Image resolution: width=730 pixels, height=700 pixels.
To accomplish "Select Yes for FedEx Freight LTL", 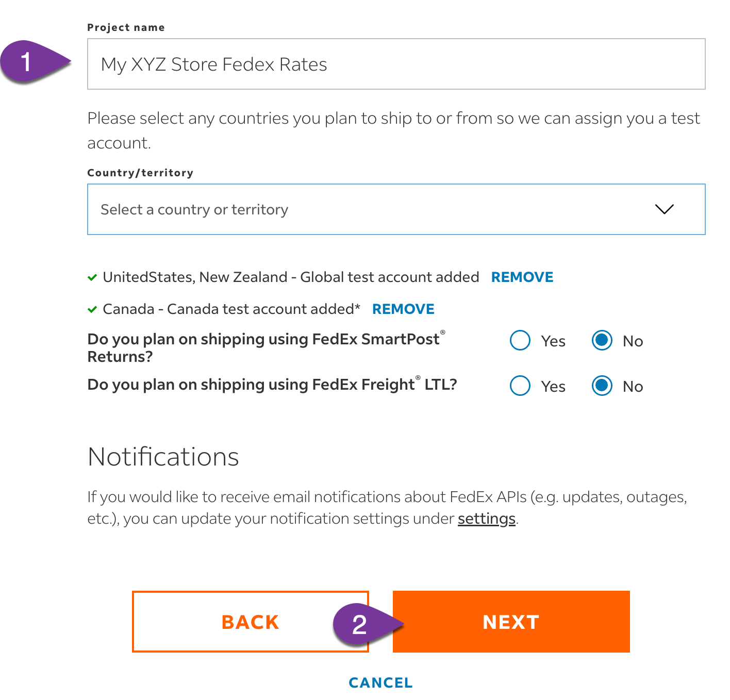I will (520, 386).
